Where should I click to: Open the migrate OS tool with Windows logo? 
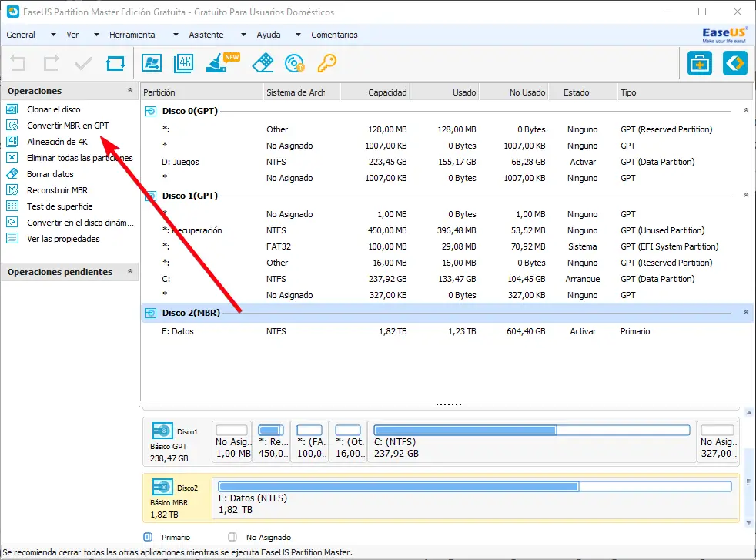[x=152, y=63]
